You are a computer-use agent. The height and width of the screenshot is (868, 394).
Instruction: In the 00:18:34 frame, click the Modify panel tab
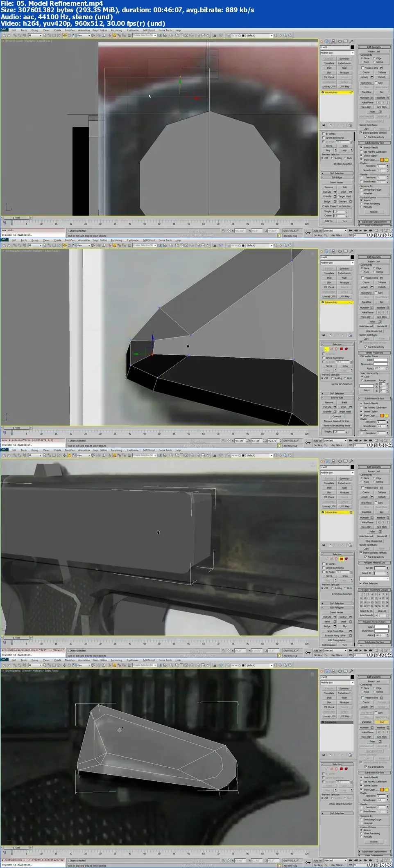[x=328, y=252]
